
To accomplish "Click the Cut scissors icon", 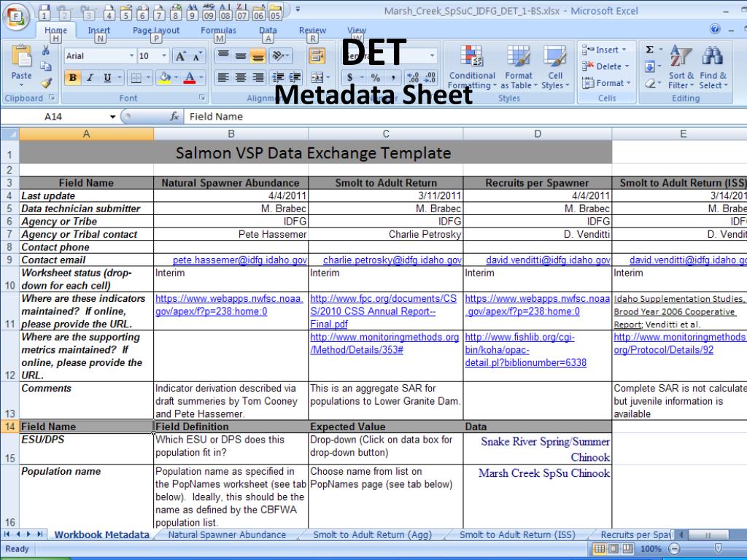I will (x=46, y=50).
